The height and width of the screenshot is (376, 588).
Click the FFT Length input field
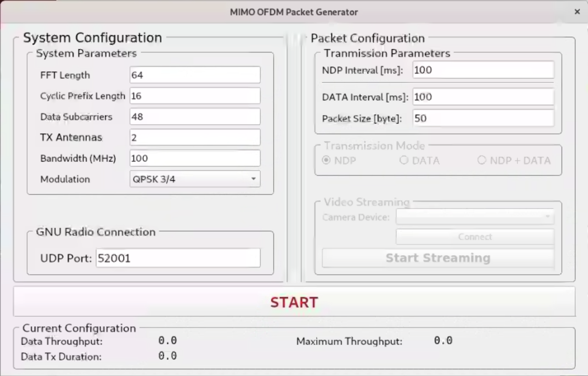pos(194,75)
